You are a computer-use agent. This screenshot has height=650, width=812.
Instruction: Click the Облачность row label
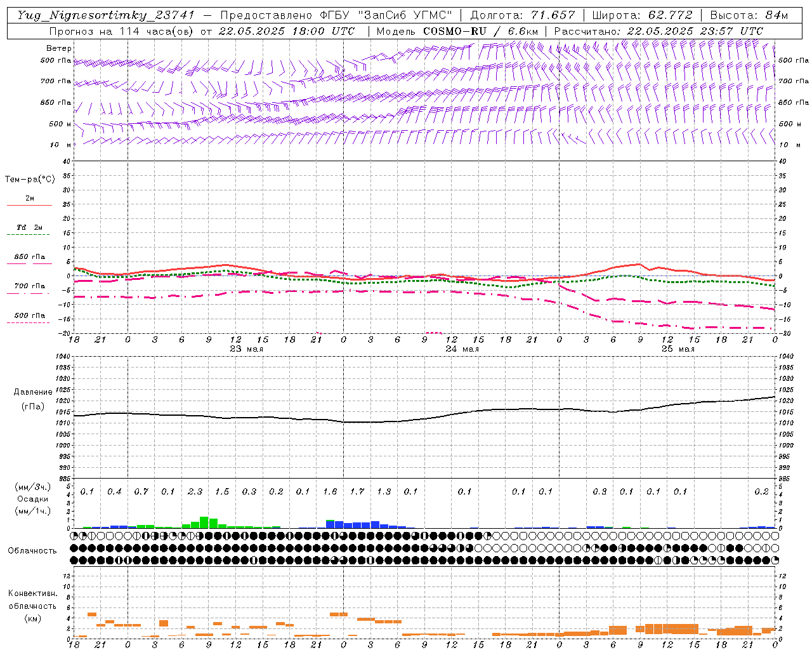point(32,551)
